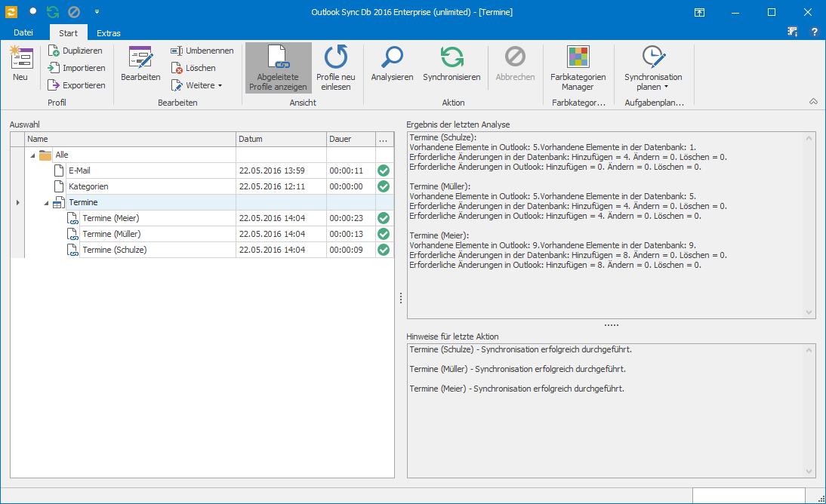Image resolution: width=826 pixels, height=504 pixels.
Task: Click scroll-down arrow in analysis results panel
Action: click(x=809, y=312)
